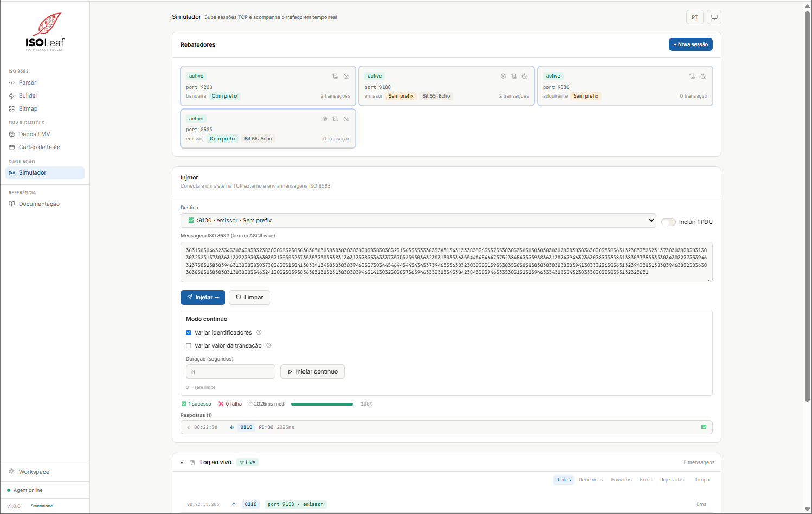Screen dimensions: 812x514
Task: Click Limpar button beside Injetar
Action: click(x=249, y=297)
